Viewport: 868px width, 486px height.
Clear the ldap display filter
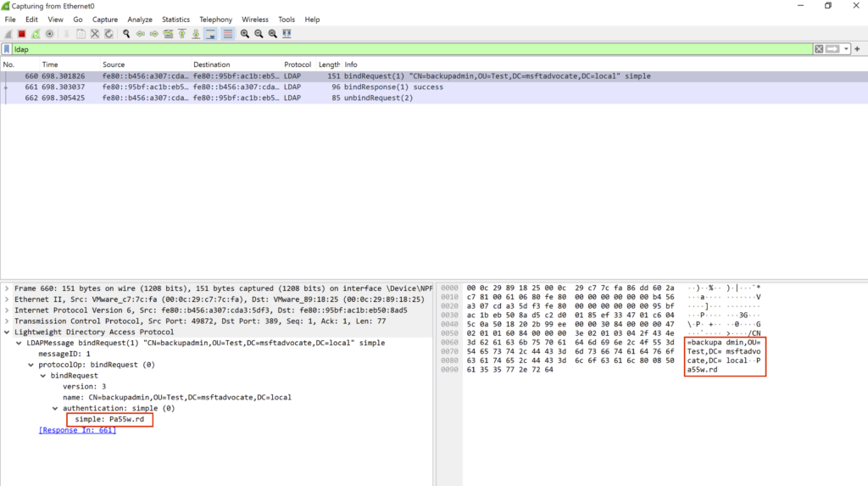[819, 49]
